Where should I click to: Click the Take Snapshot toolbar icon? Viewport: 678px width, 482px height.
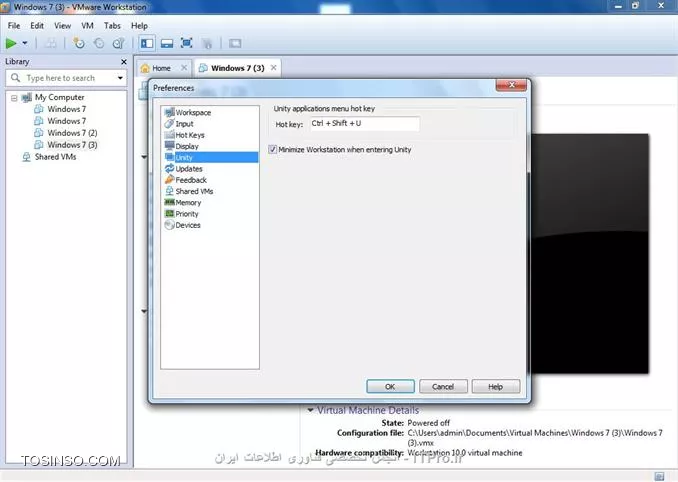click(79, 43)
